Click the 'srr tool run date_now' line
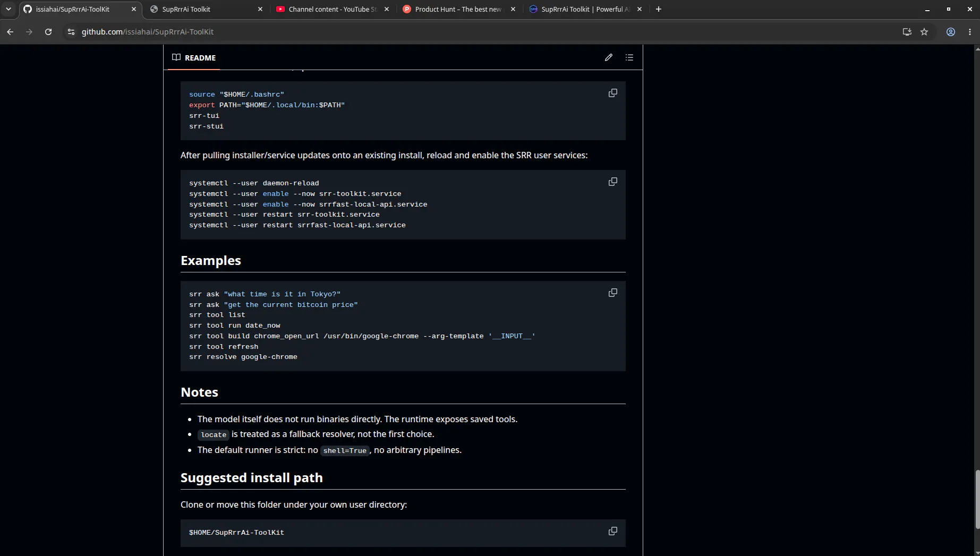The height and width of the screenshot is (556, 980). click(x=235, y=326)
